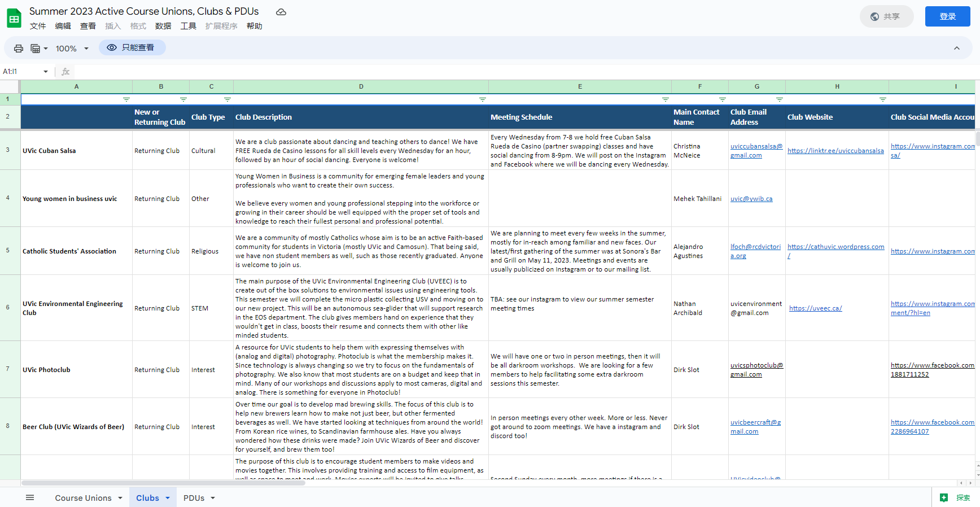Expand the name box A1:I1 dropdown
This screenshot has width=980, height=507.
[46, 72]
